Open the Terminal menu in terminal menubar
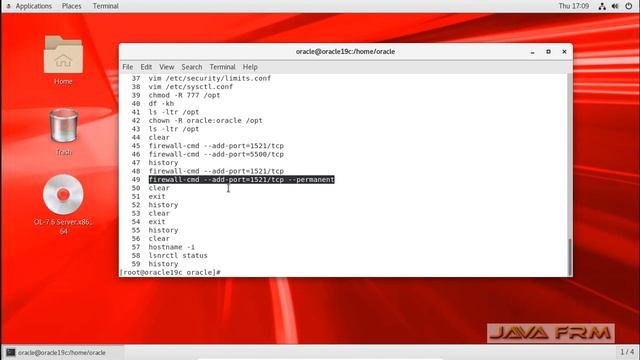The height and width of the screenshot is (360, 640). pos(222,67)
